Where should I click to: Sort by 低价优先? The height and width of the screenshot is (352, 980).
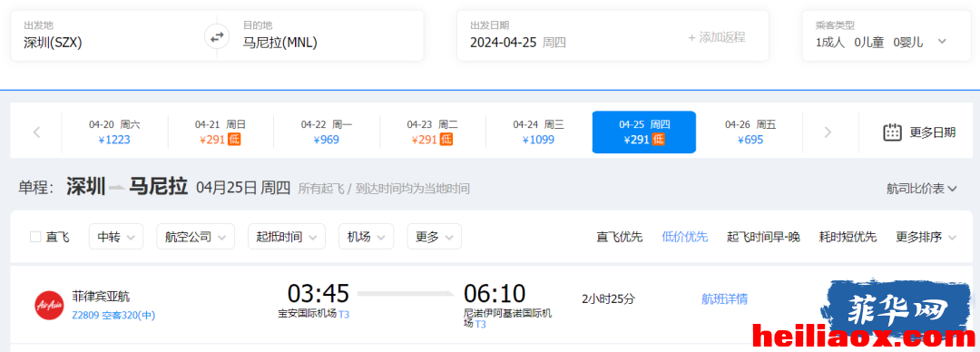point(685,237)
